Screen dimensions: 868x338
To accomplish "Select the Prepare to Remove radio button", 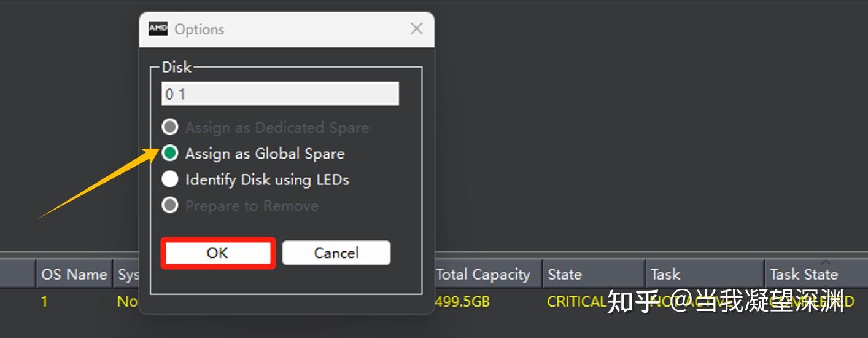I will tap(170, 205).
